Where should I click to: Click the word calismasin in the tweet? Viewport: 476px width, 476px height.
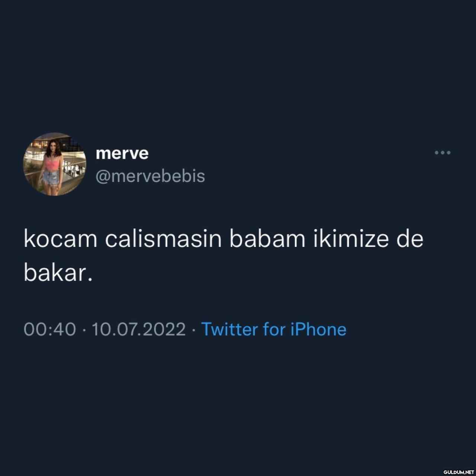(163, 239)
